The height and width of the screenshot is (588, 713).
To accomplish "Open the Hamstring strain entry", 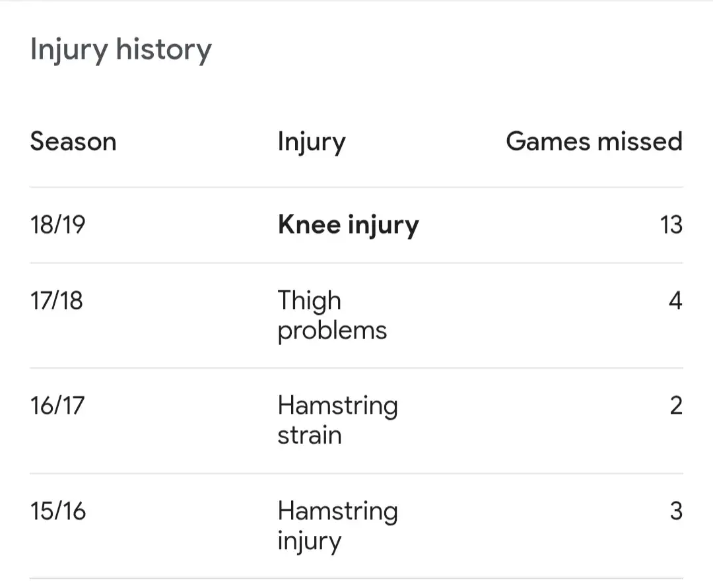I will coord(337,420).
